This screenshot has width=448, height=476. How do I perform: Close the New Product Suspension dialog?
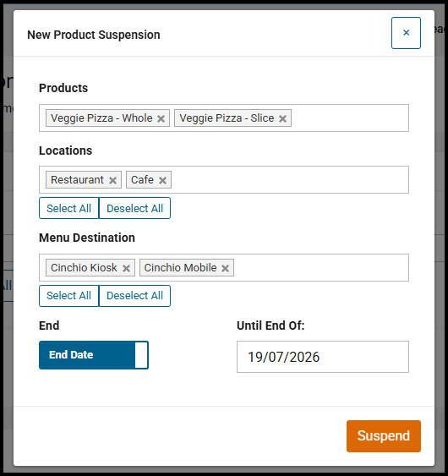pyautogui.click(x=406, y=33)
